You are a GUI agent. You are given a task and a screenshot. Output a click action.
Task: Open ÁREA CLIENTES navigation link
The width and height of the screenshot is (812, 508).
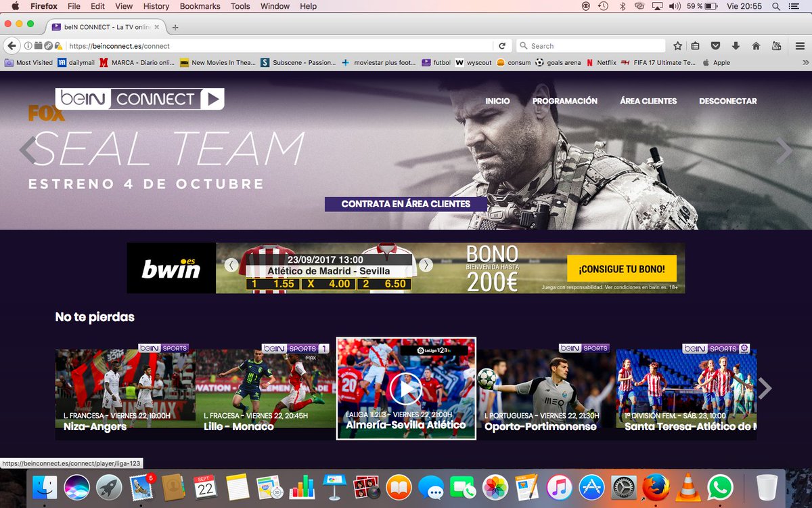(x=648, y=101)
